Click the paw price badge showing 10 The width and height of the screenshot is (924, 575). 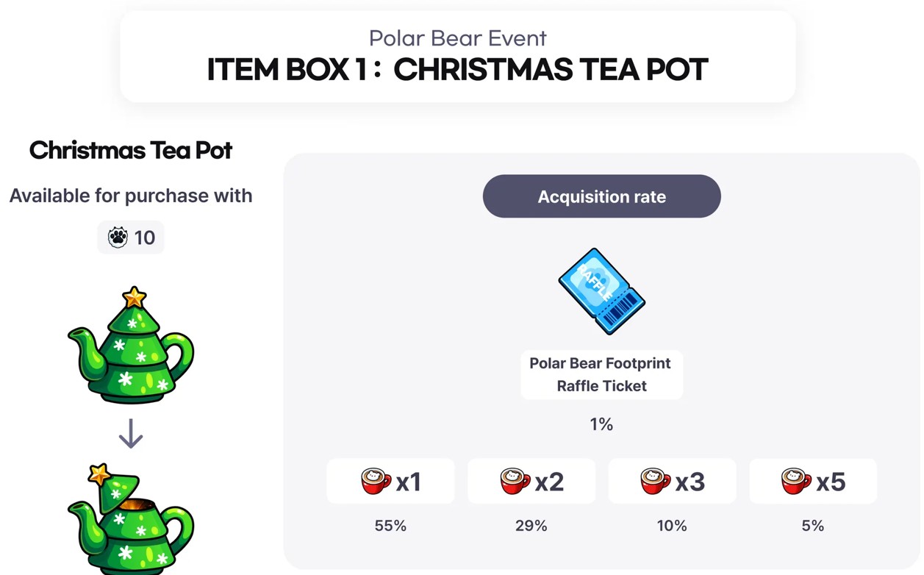pyautogui.click(x=131, y=238)
